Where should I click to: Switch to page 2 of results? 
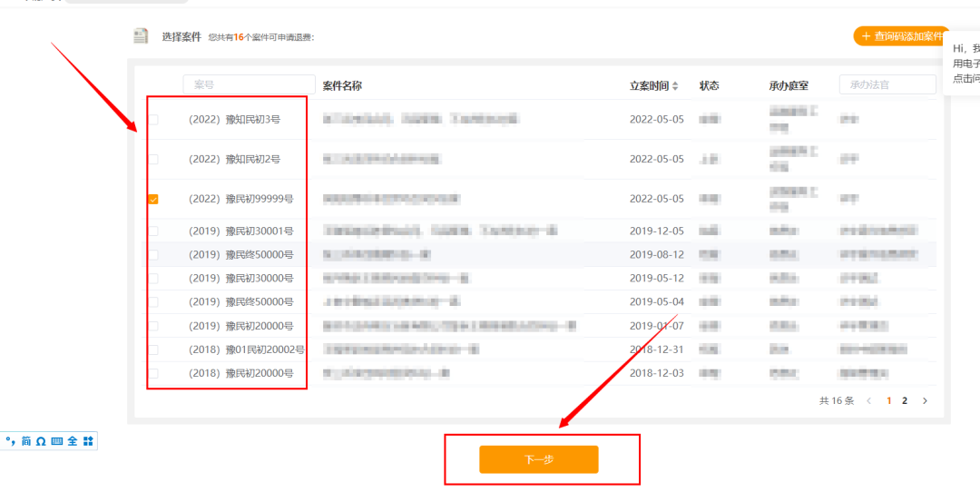pos(905,400)
